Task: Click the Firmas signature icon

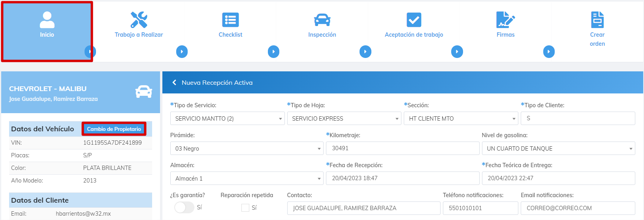Action: click(505, 19)
